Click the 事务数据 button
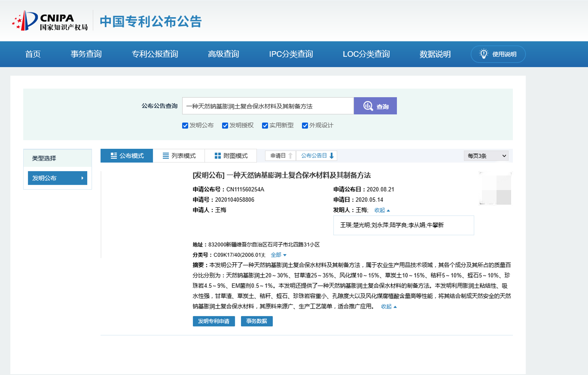The height and width of the screenshot is (375, 588). click(x=257, y=321)
